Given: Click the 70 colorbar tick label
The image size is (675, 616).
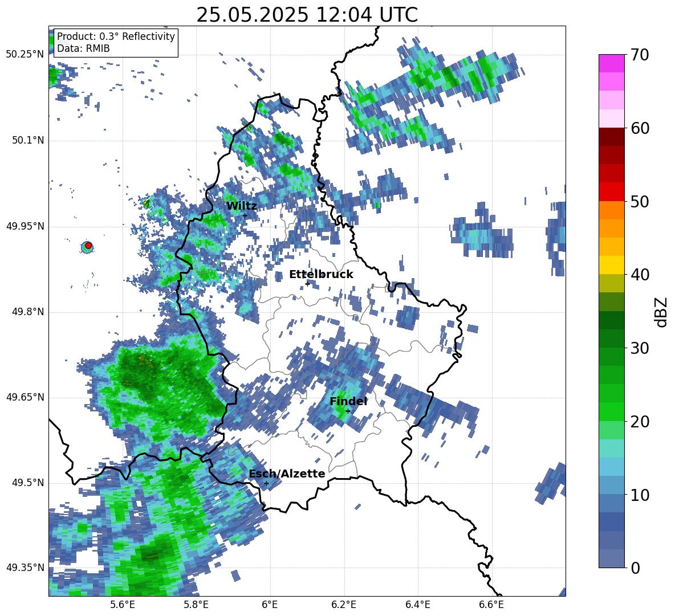Looking at the screenshot, I should pyautogui.click(x=640, y=55).
